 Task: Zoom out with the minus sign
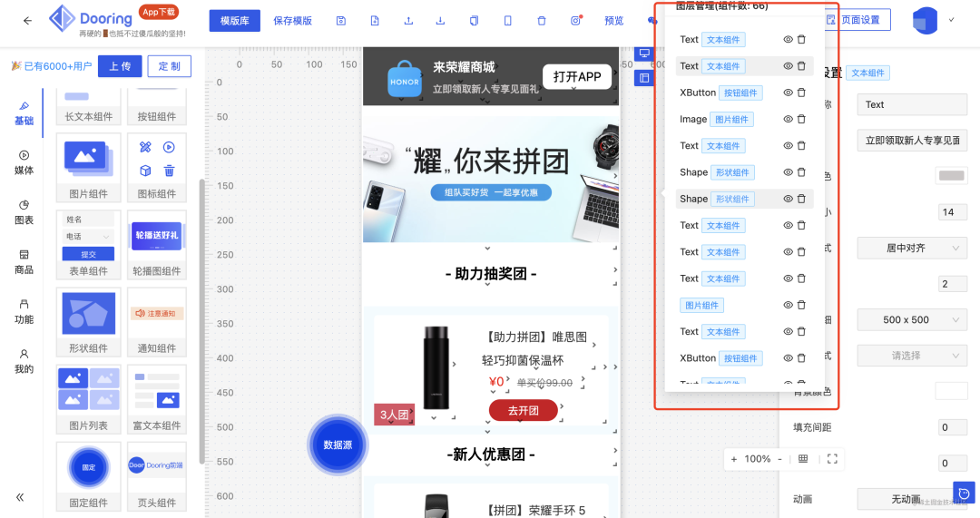(779, 459)
